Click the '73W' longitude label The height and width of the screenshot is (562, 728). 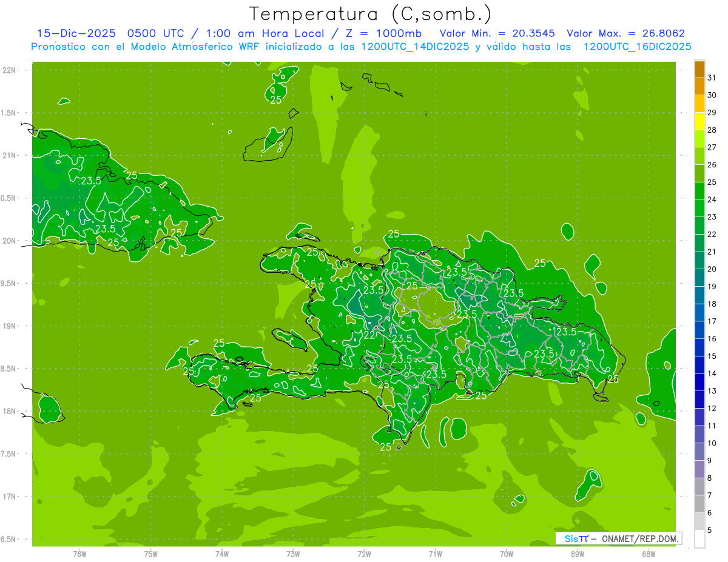coord(293,554)
